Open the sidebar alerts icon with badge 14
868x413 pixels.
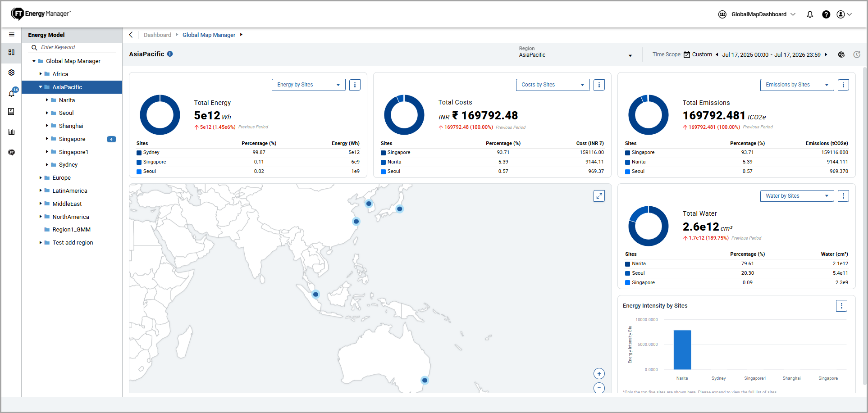[12, 93]
